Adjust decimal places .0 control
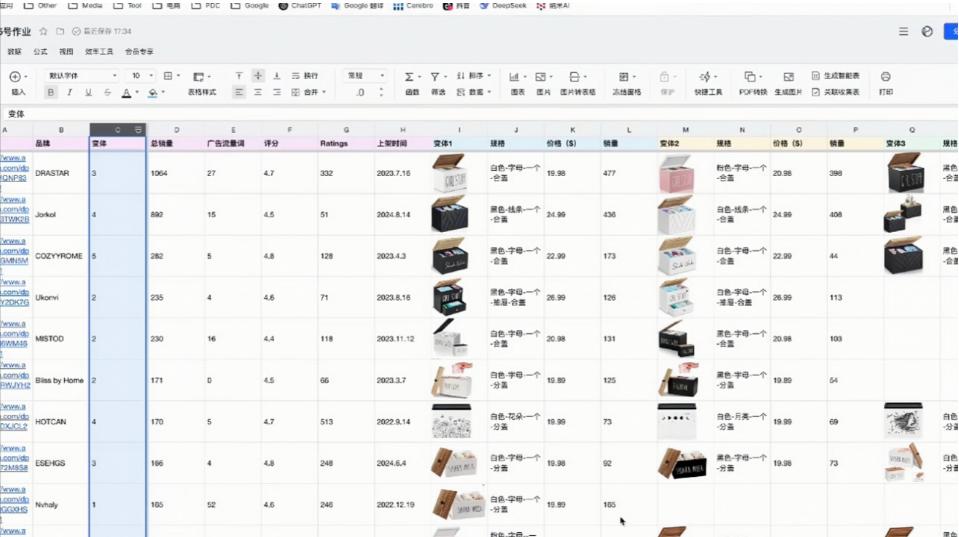 click(x=360, y=92)
